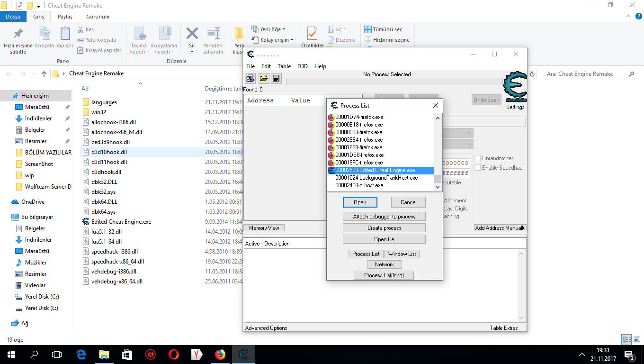Image resolution: width=644 pixels, height=364 pixels.
Task: Click the Hiçbirini seçme ribbon item
Action: coord(386,40)
